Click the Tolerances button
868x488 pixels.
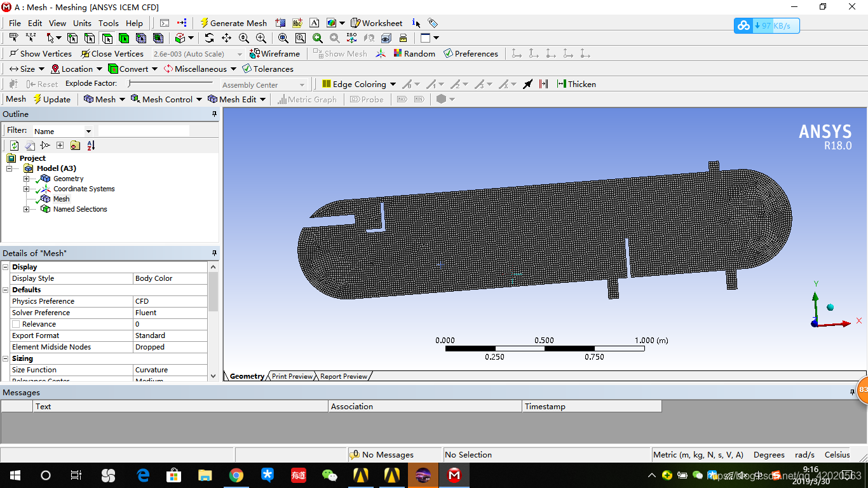pyautogui.click(x=268, y=69)
